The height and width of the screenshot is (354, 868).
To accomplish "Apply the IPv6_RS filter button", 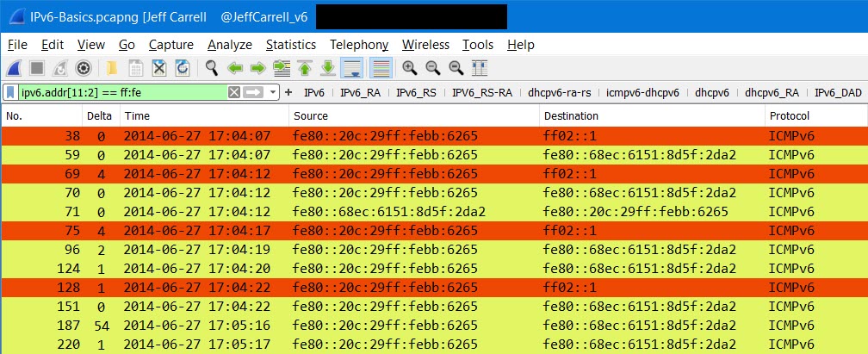I will [416, 92].
